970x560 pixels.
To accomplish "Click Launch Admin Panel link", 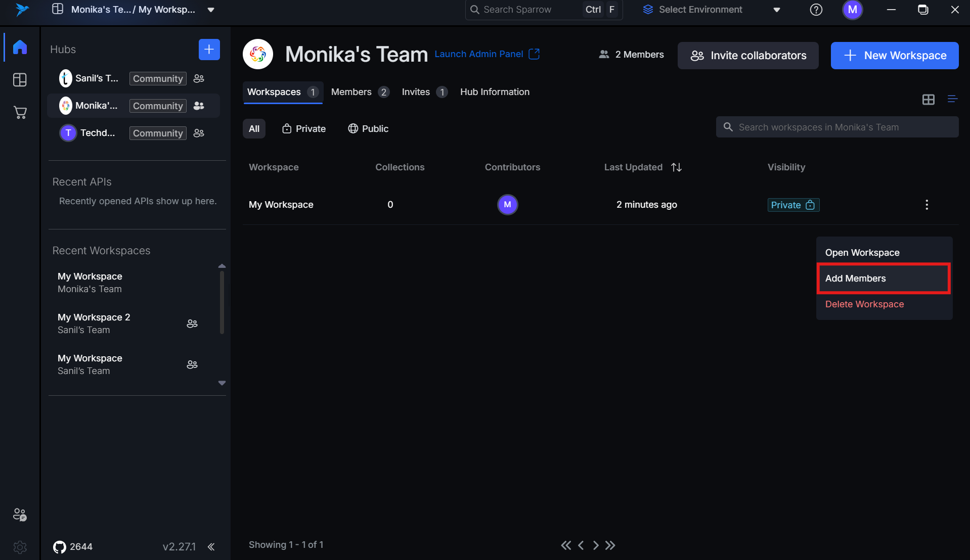I will 487,54.
